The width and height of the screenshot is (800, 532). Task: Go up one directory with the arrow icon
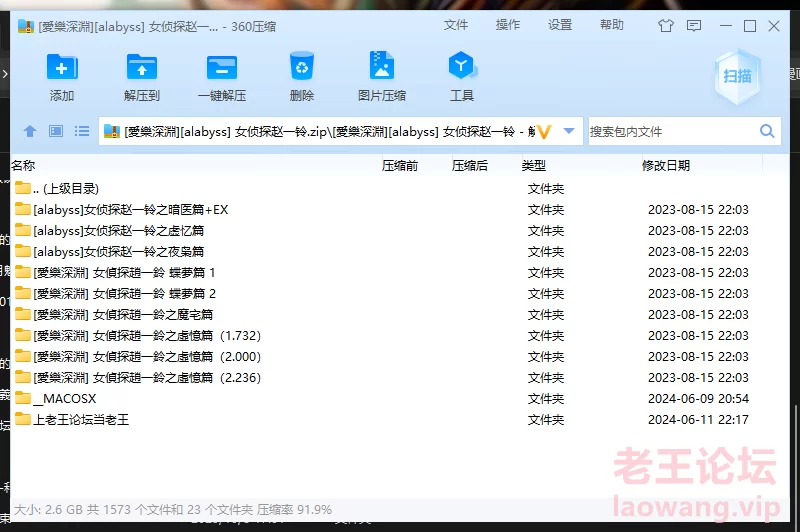30,132
